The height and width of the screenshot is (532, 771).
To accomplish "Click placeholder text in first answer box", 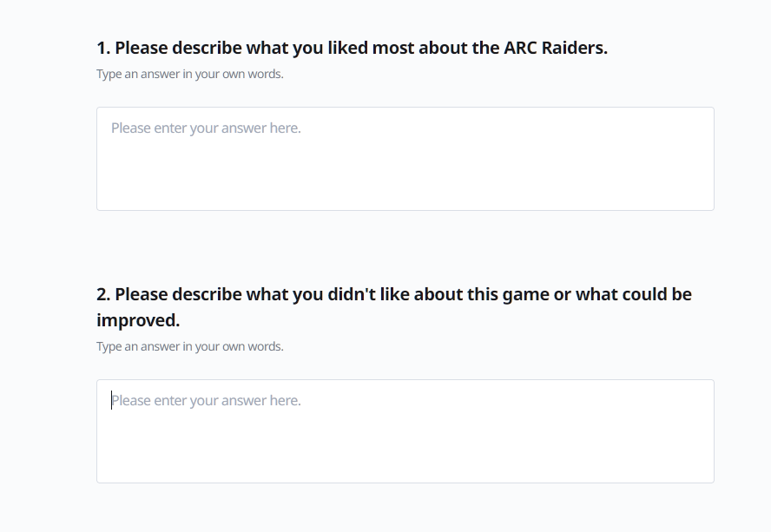I will coord(206,128).
